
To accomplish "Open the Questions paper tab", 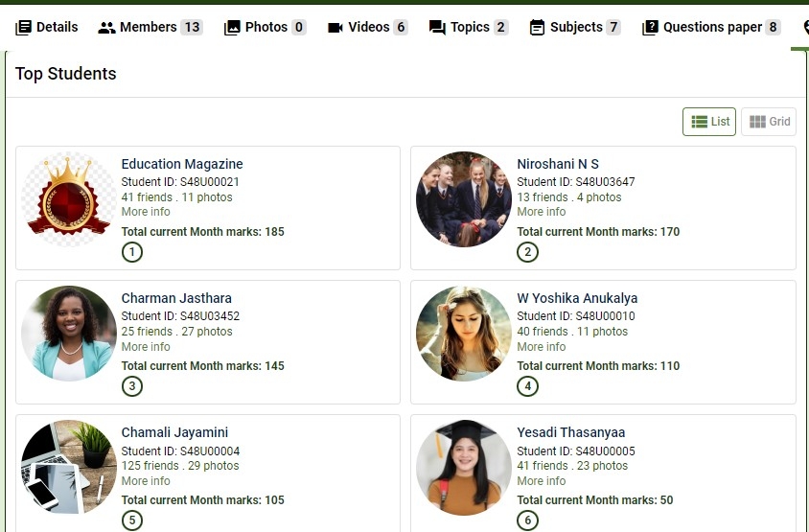I will 711,27.
